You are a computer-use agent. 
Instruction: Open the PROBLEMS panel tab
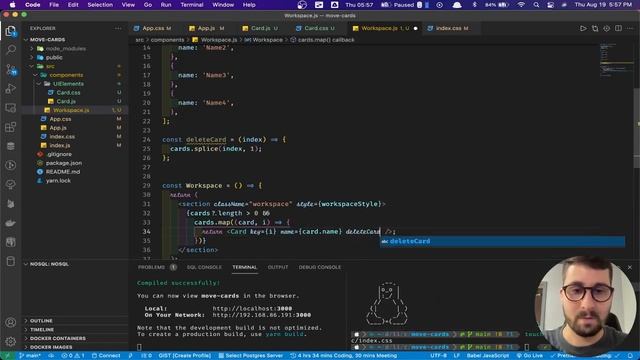point(152,267)
